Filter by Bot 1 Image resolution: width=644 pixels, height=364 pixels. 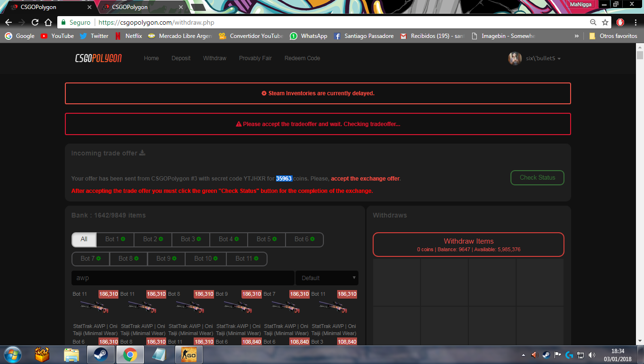click(x=115, y=239)
